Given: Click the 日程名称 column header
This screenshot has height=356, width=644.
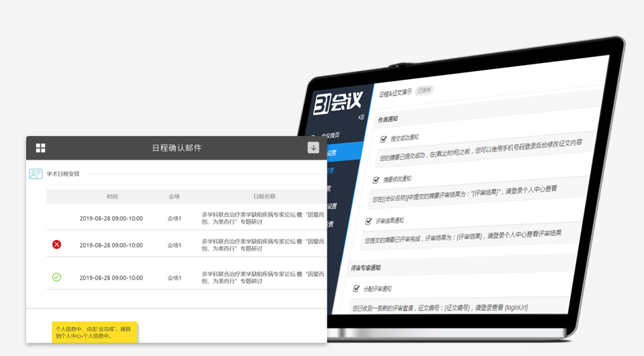Looking at the screenshot, I should pyautogui.click(x=264, y=196).
